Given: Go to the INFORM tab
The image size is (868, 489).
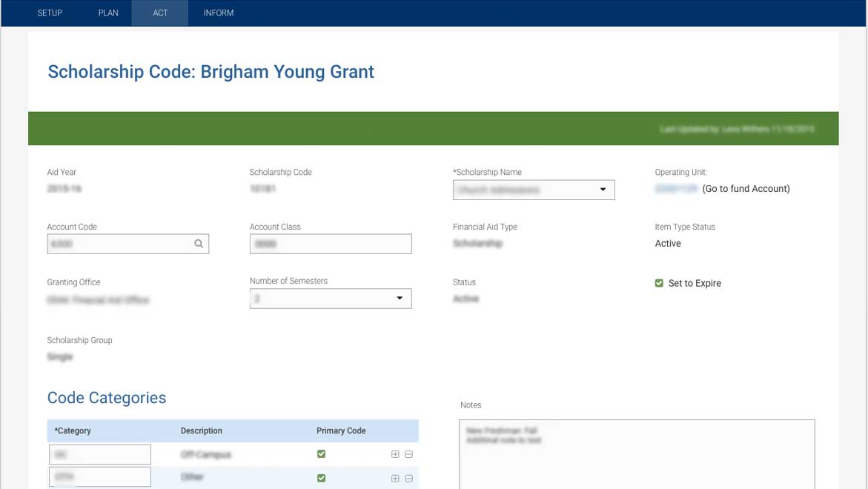Looking at the screenshot, I should (219, 13).
